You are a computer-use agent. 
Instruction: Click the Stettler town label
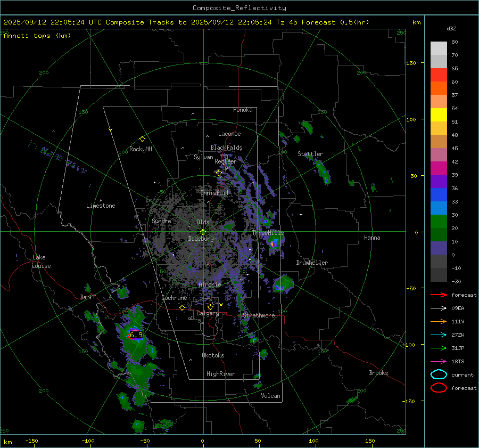pos(310,154)
